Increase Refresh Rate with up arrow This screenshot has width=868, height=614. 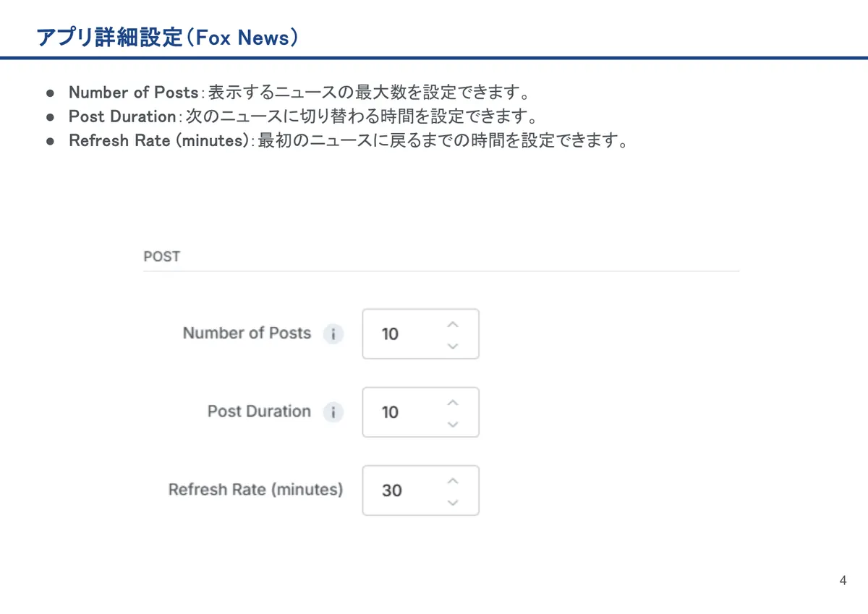pyautogui.click(x=453, y=480)
